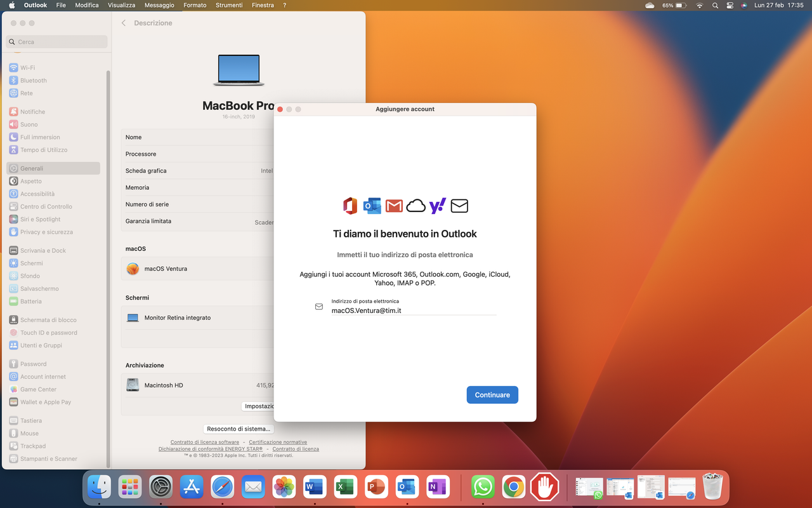Launch Microsoft Excel from the Dock
Viewport: 812px width, 508px height.
(346, 487)
